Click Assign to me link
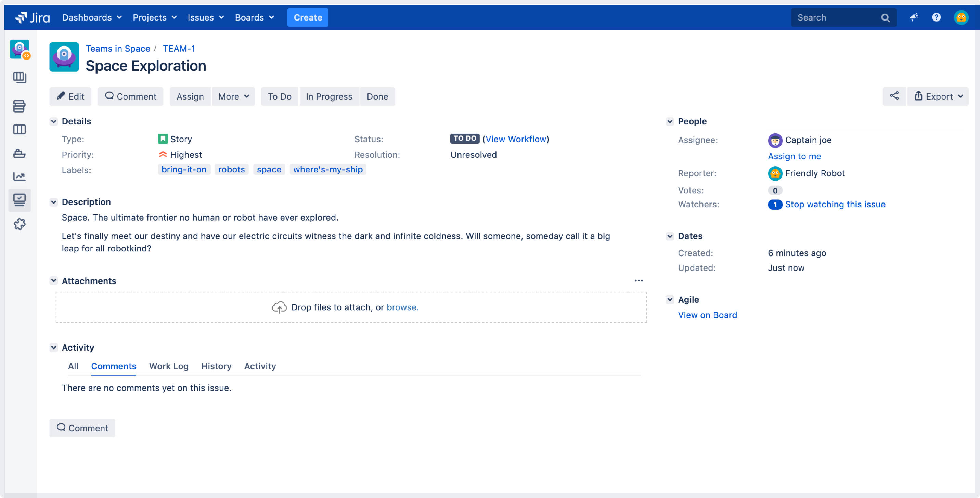Image resolution: width=980 pixels, height=498 pixels. pos(794,157)
